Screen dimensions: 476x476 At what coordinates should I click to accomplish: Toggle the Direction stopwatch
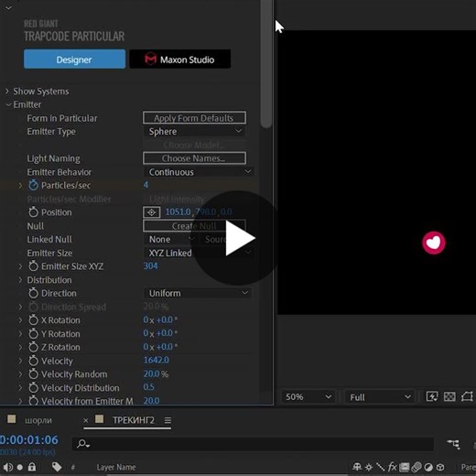tap(33, 293)
